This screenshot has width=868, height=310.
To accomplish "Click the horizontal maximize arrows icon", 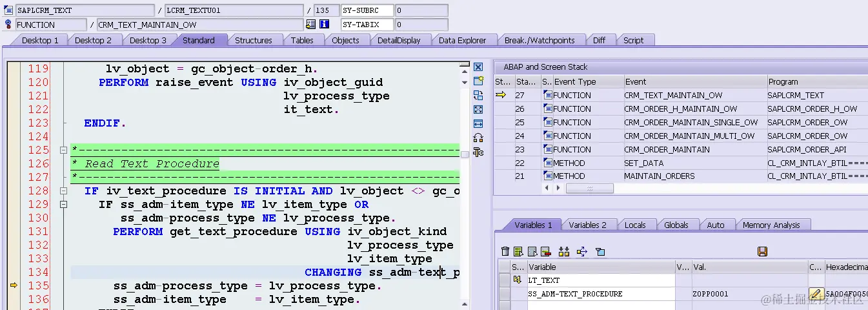I will (478, 123).
